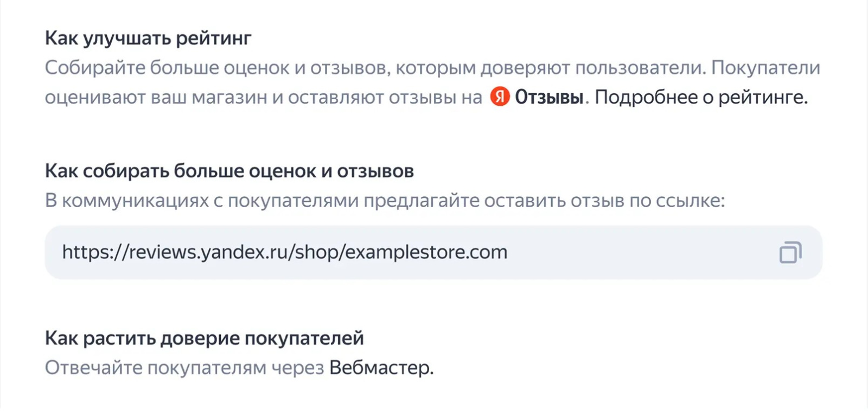
Task: Click the "Как растить доверие покупателей" heading
Action: point(204,338)
